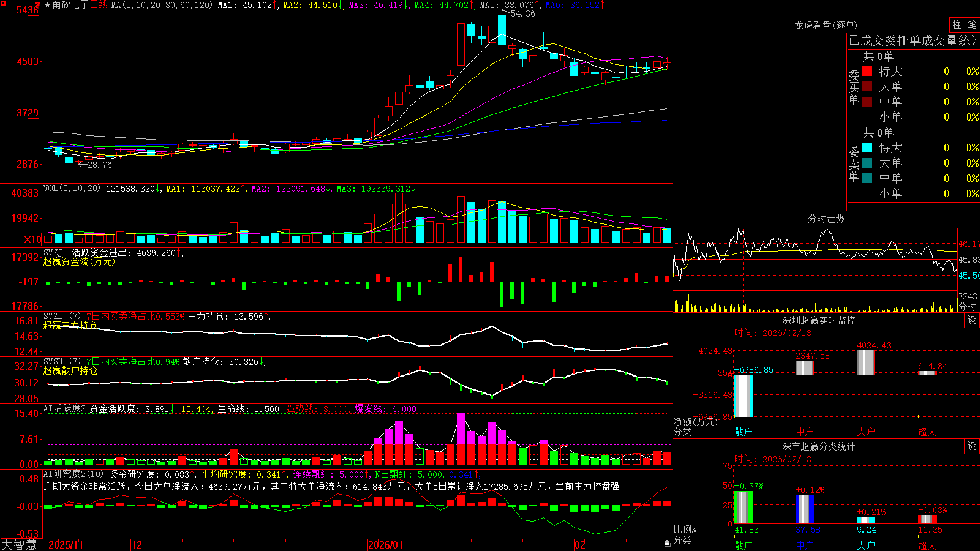
Task: Click the MA2: 44.510 value
Action: [x=313, y=5]
